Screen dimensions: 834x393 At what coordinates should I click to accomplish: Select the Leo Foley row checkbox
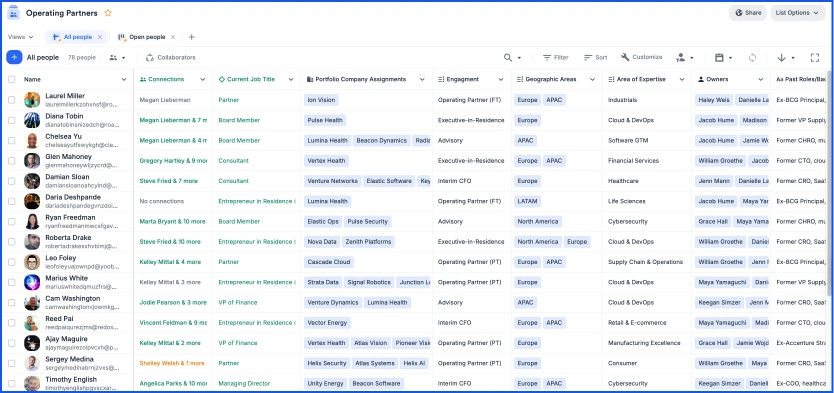pos(12,262)
